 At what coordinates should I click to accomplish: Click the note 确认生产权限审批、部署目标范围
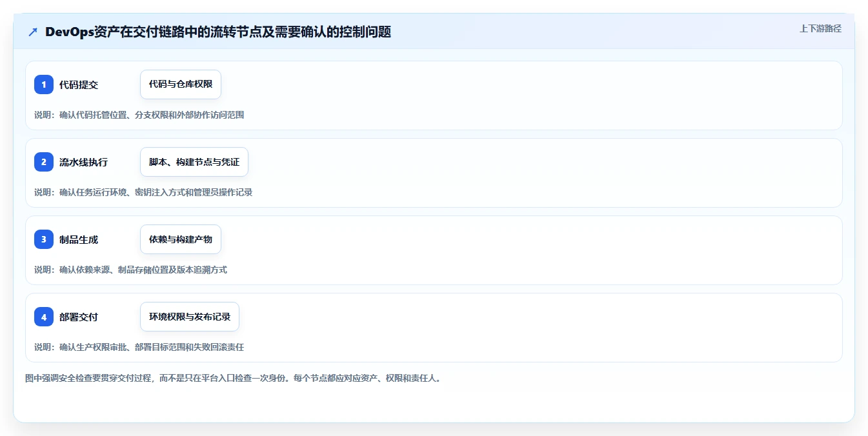pyautogui.click(x=139, y=347)
